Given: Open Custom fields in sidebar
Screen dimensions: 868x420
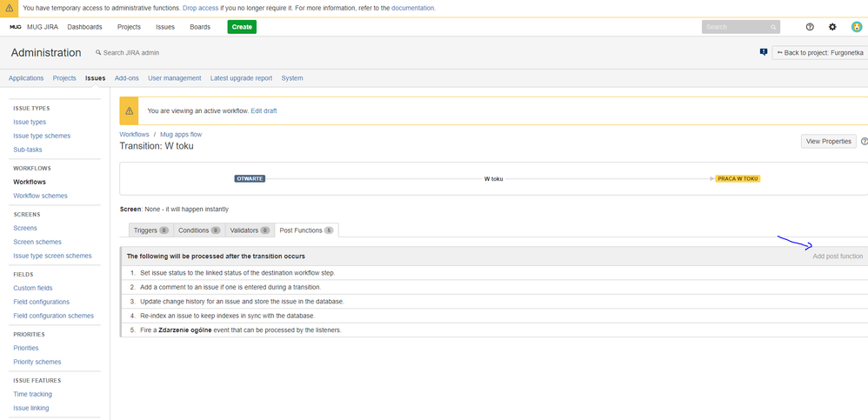Looking at the screenshot, I should 33,288.
